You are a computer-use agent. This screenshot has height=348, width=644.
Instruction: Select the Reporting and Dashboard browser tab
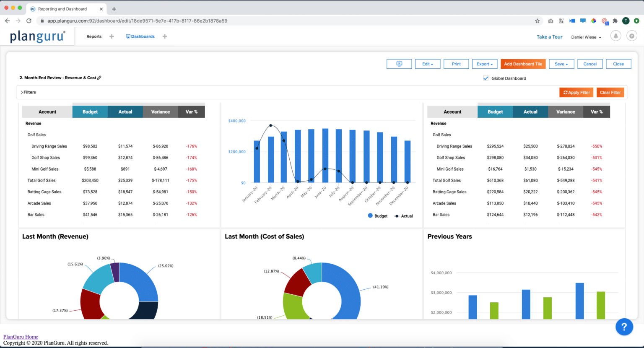click(x=63, y=8)
